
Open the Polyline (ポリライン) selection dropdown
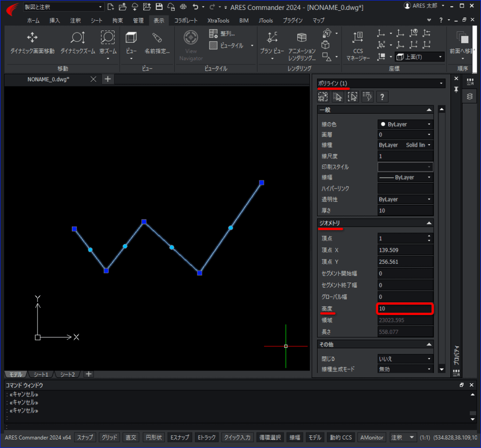(381, 84)
